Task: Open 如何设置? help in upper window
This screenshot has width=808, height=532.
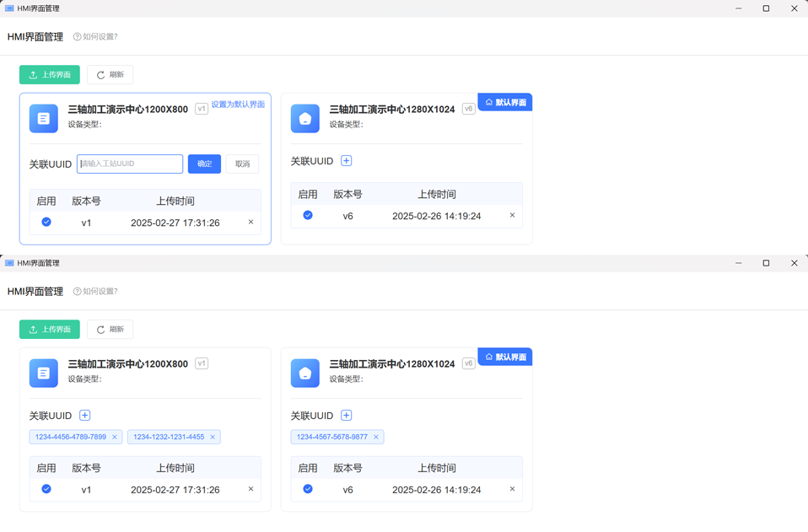Action: 95,37
